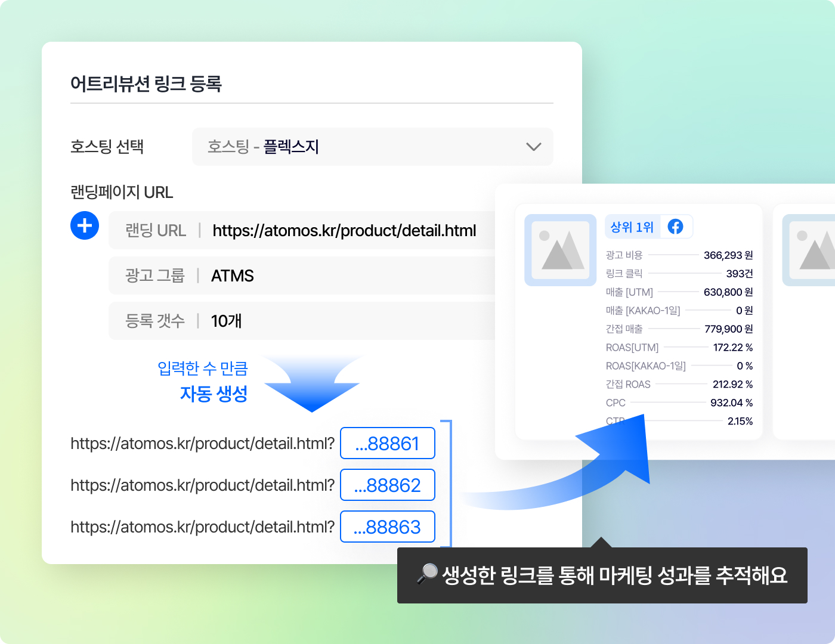
Task: Click the blue plus icon to add landing URL
Action: click(84, 225)
